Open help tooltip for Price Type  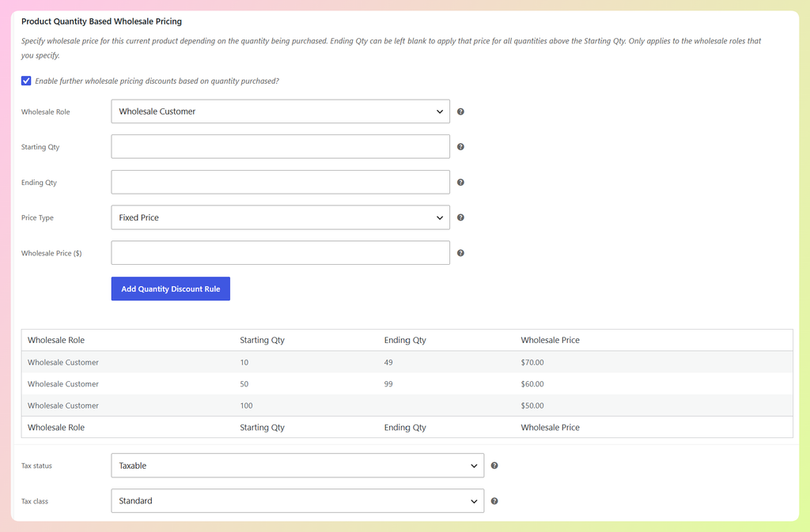tap(460, 217)
